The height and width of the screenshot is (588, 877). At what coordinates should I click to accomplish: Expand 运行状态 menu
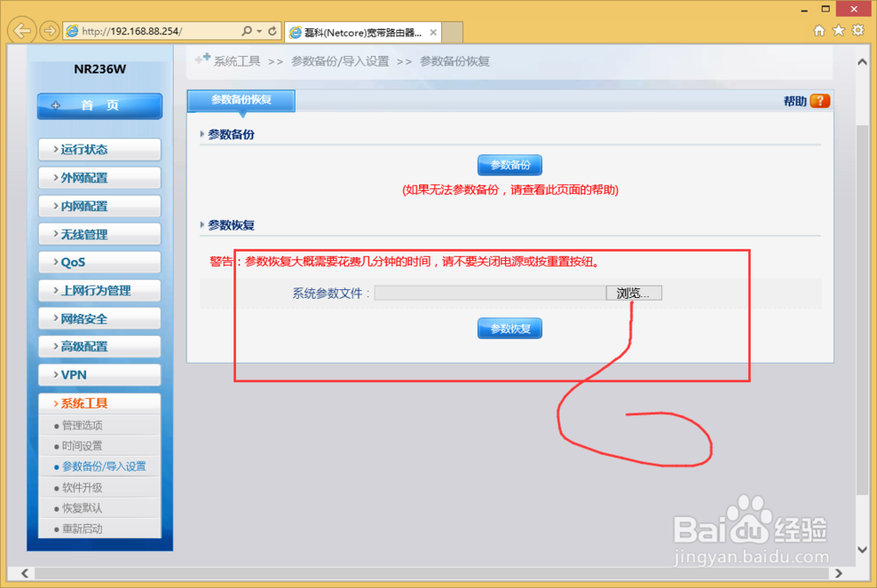coord(100,149)
